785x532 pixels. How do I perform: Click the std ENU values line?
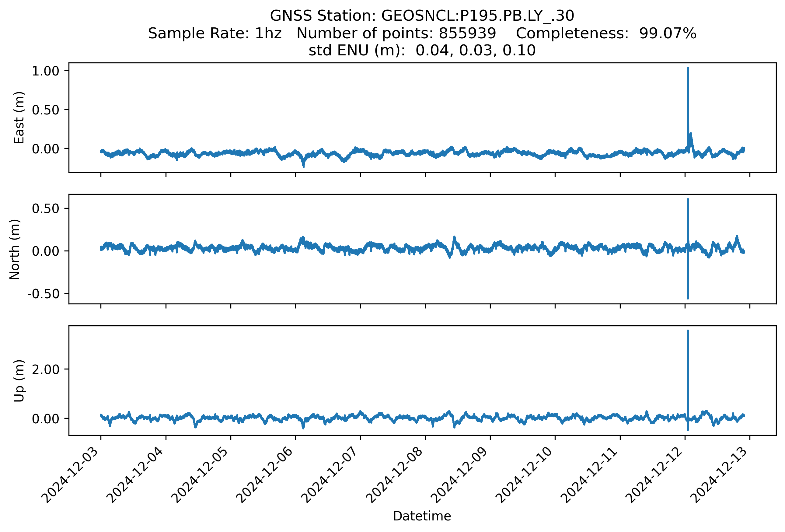coord(422,51)
